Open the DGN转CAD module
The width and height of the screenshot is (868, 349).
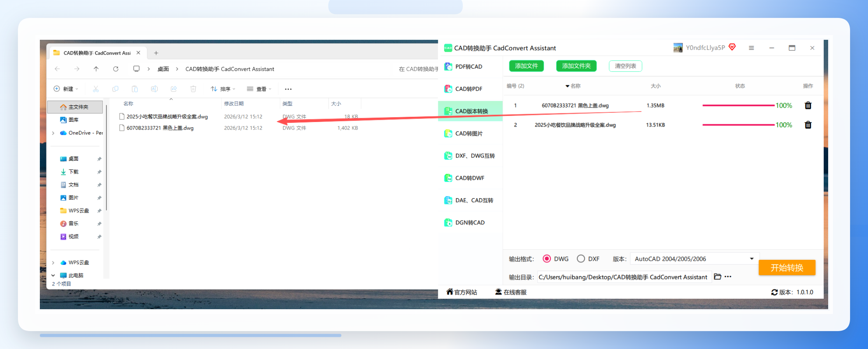470,223
